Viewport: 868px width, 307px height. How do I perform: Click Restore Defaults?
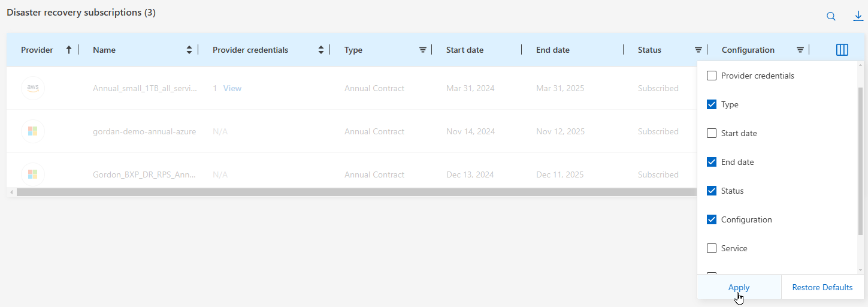(822, 287)
